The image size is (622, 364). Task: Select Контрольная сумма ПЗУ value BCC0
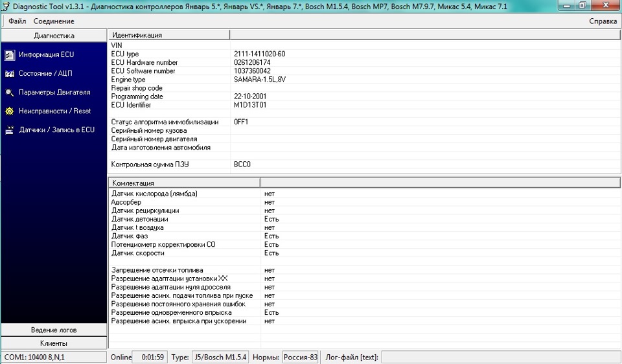tap(242, 165)
